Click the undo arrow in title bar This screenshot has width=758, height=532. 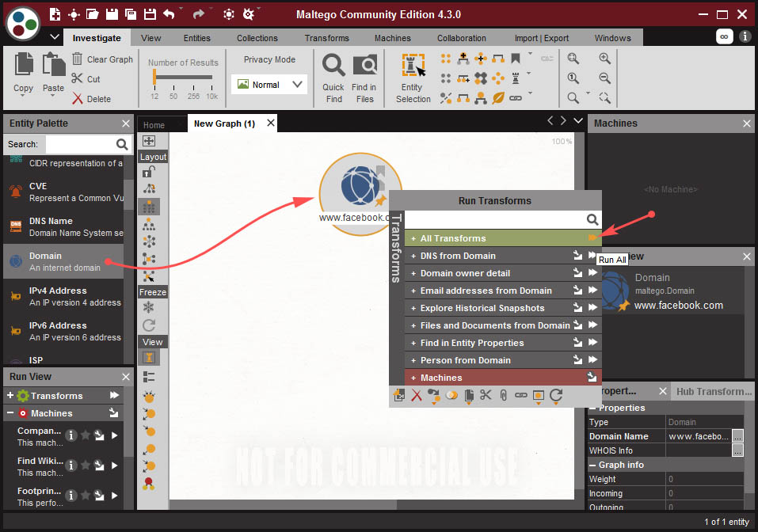tap(169, 14)
